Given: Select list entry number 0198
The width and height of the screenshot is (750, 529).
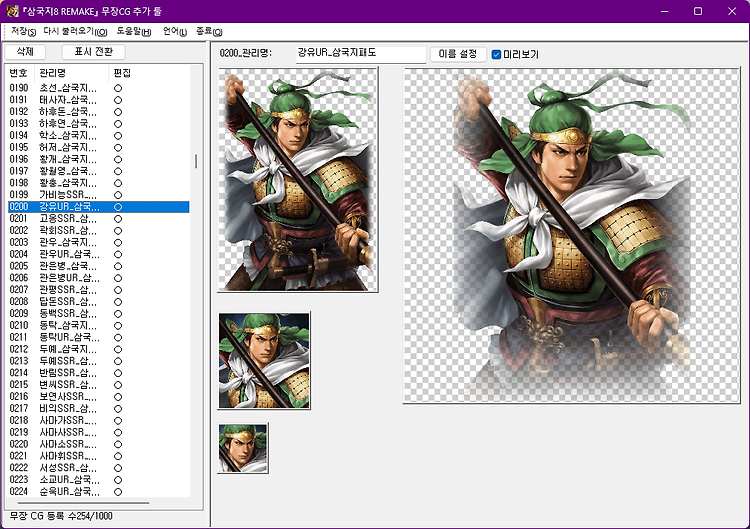Looking at the screenshot, I should 99,183.
